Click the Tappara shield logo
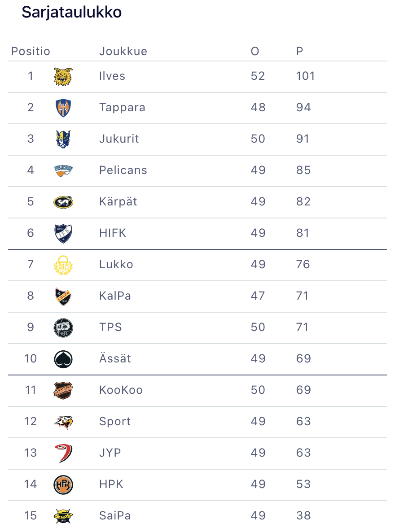The width and height of the screenshot is (395, 532). pos(63,108)
